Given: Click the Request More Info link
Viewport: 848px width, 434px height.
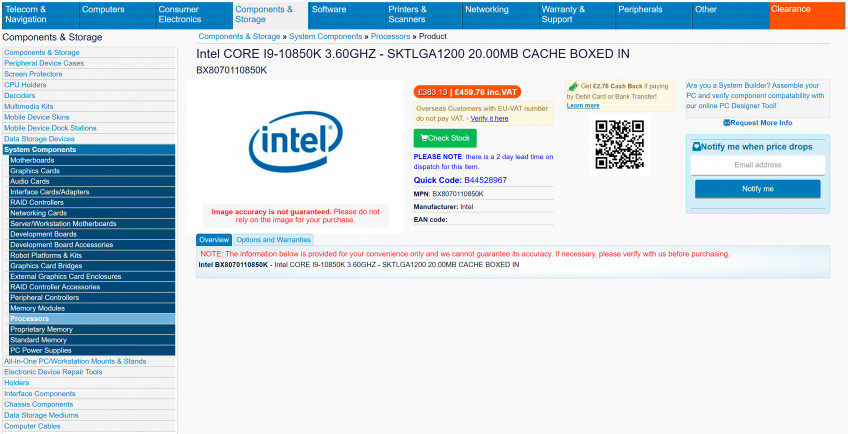Looking at the screenshot, I should coord(761,123).
